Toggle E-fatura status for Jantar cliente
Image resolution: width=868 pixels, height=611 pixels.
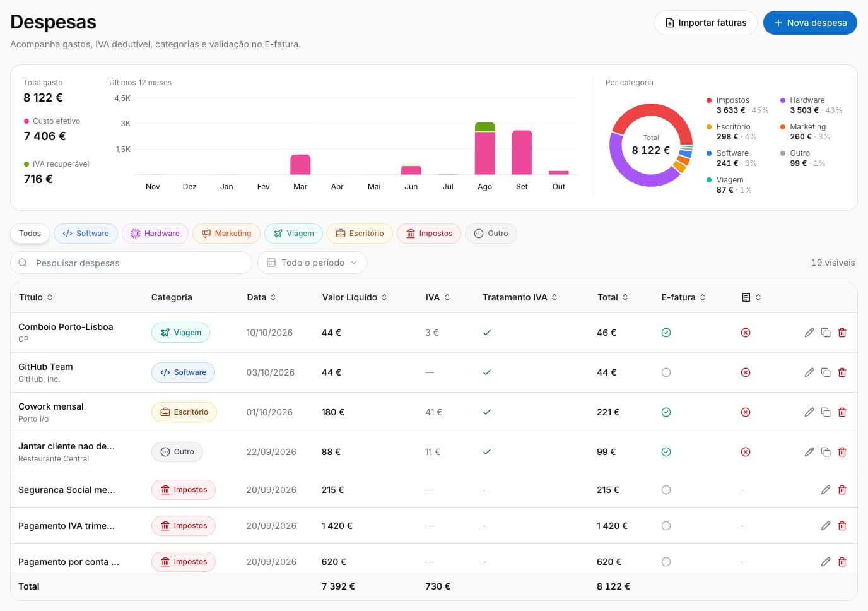(x=666, y=452)
